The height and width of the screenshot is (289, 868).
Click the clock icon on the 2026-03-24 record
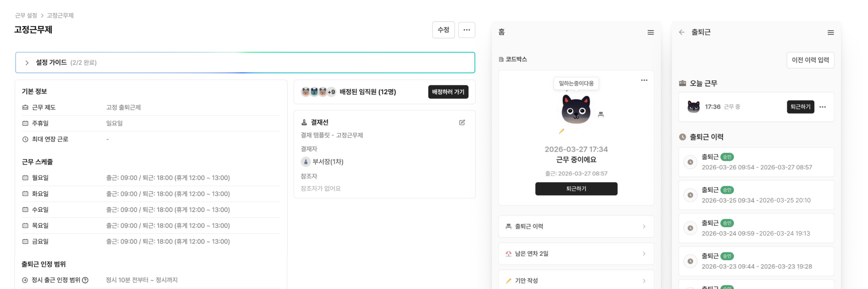690,228
